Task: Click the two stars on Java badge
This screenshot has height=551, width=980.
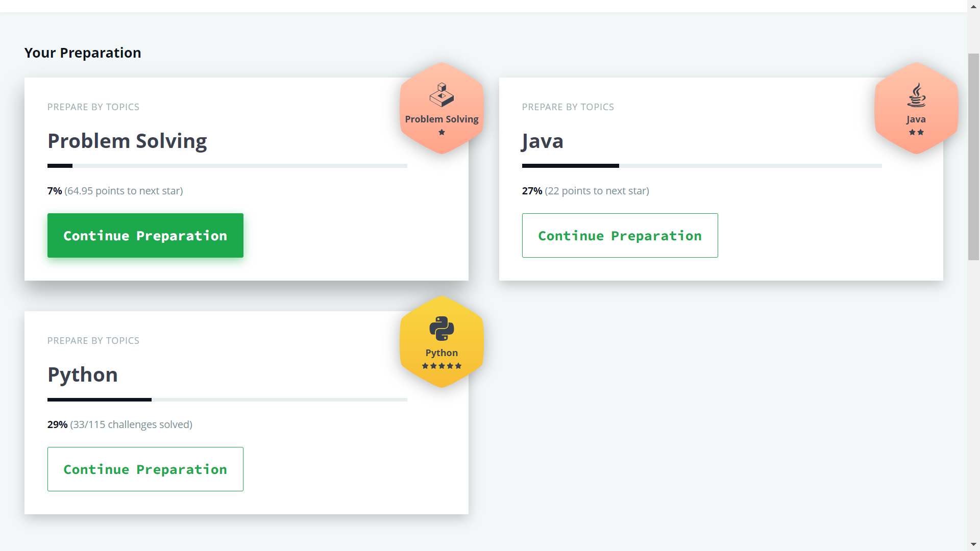Action: [x=916, y=132]
